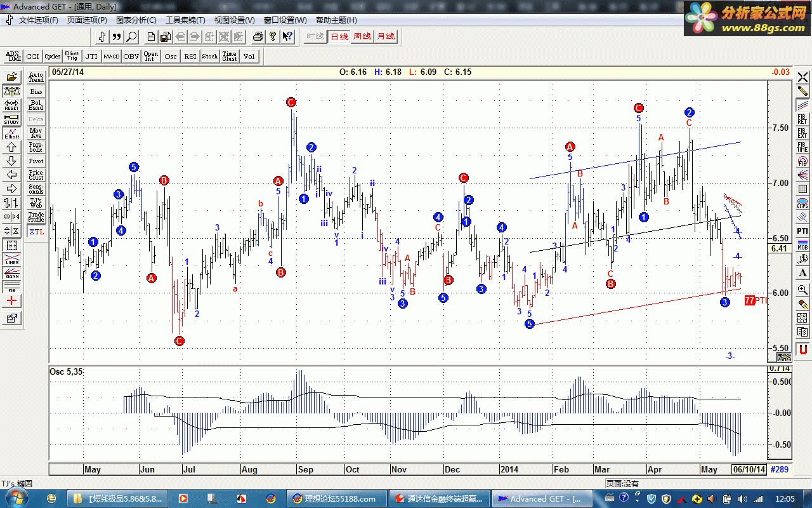Click the RSI indicator button
This screenshot has width=812, height=508.
(190, 57)
